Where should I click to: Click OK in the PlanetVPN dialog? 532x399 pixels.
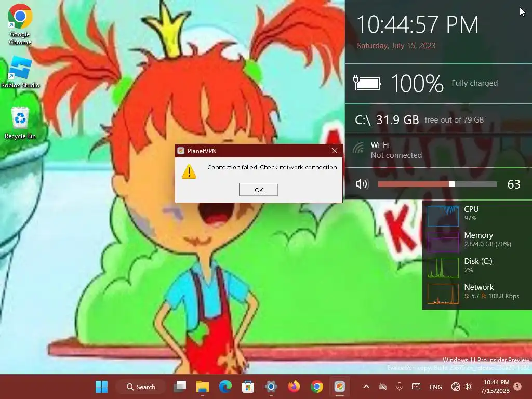tap(259, 190)
